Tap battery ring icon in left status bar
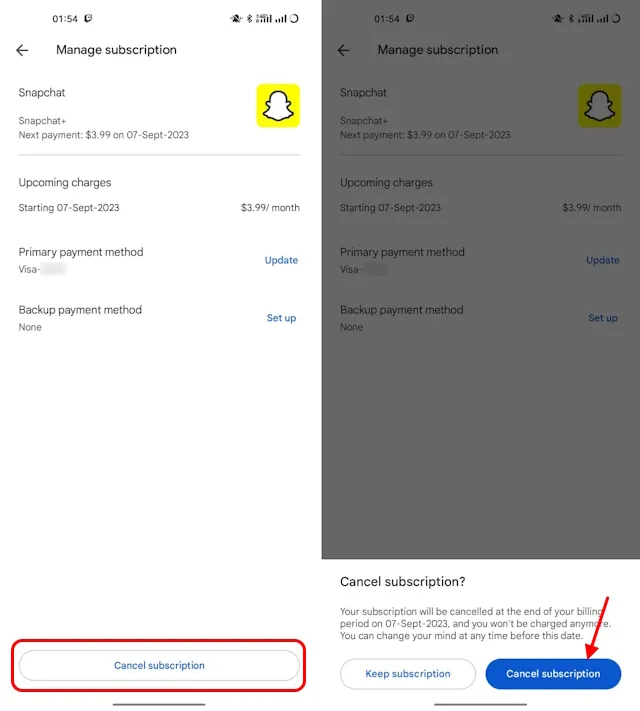This screenshot has height=711, width=640. point(294,19)
